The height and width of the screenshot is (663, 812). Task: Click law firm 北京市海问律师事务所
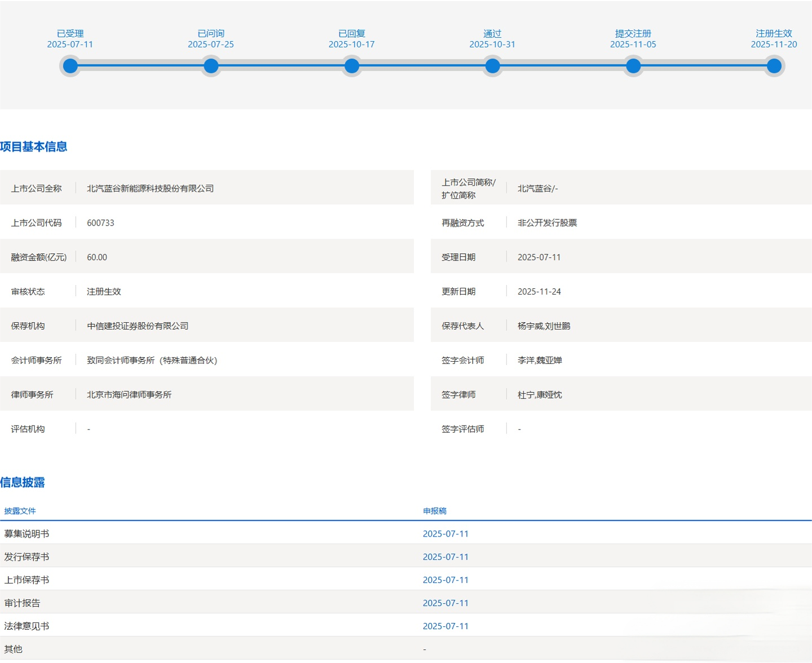(129, 395)
